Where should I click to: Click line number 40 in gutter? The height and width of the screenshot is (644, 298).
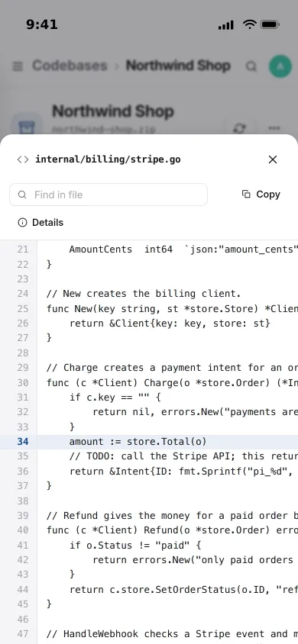(23, 530)
